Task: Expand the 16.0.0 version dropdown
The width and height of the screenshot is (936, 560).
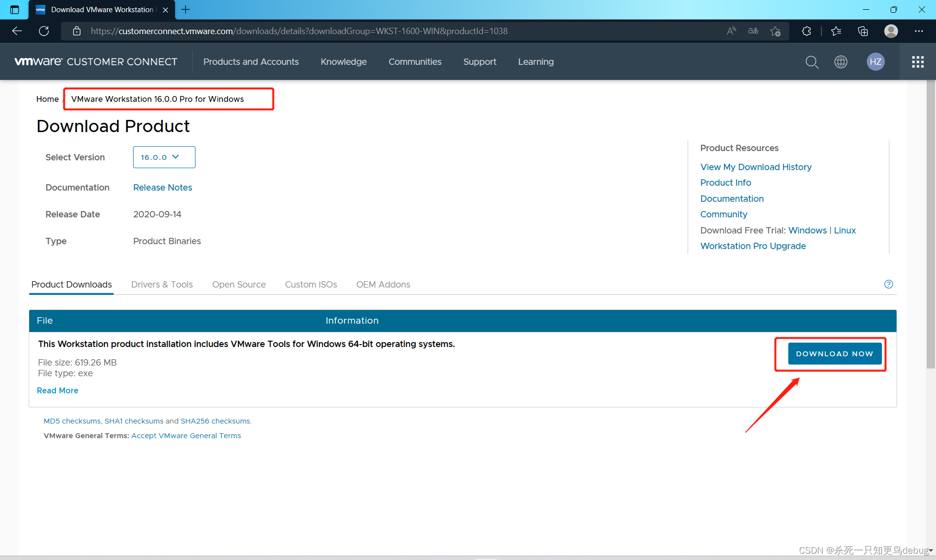Action: point(164,157)
